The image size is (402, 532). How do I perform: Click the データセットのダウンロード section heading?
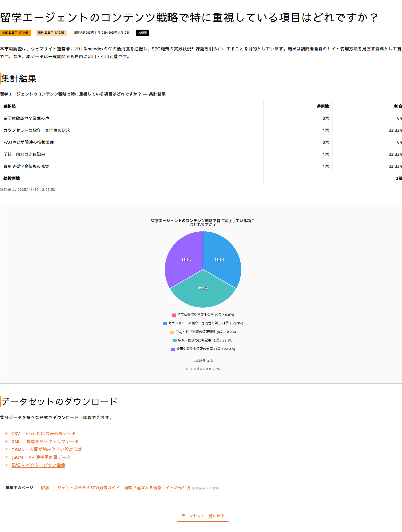pos(59,402)
